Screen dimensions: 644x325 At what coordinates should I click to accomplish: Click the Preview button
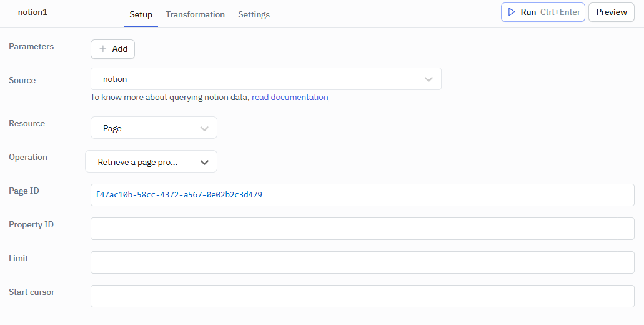click(x=611, y=12)
